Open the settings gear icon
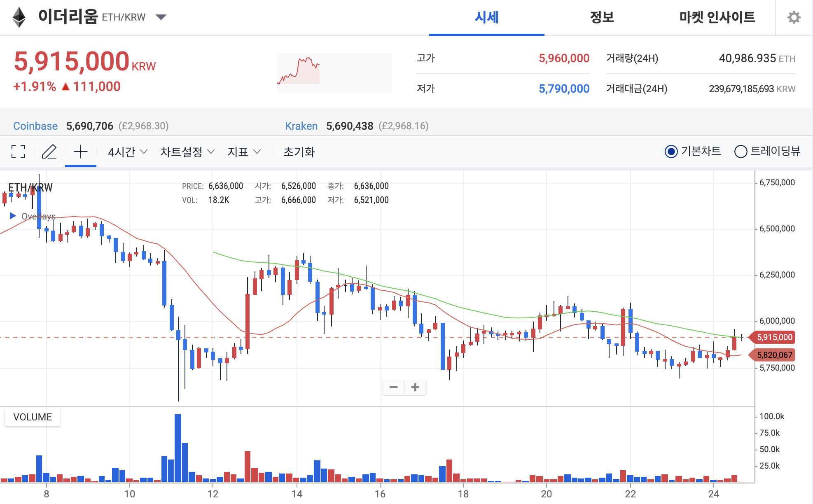The width and height of the screenshot is (813, 504). [795, 17]
